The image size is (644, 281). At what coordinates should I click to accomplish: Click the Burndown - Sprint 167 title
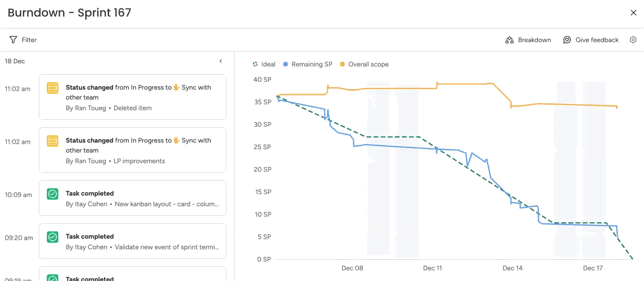70,13
